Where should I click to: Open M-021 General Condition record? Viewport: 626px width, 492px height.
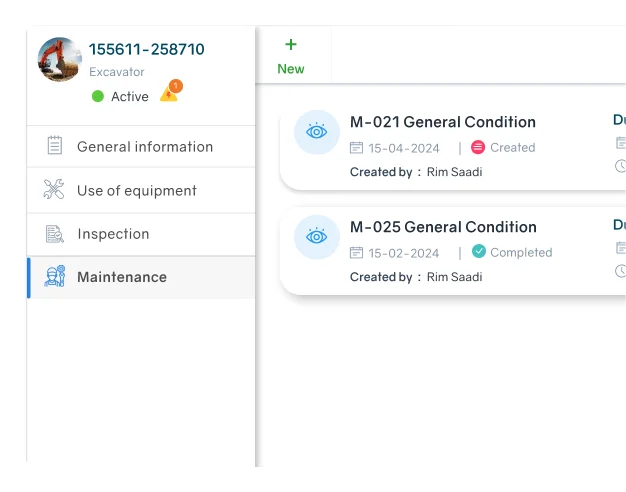click(x=442, y=122)
